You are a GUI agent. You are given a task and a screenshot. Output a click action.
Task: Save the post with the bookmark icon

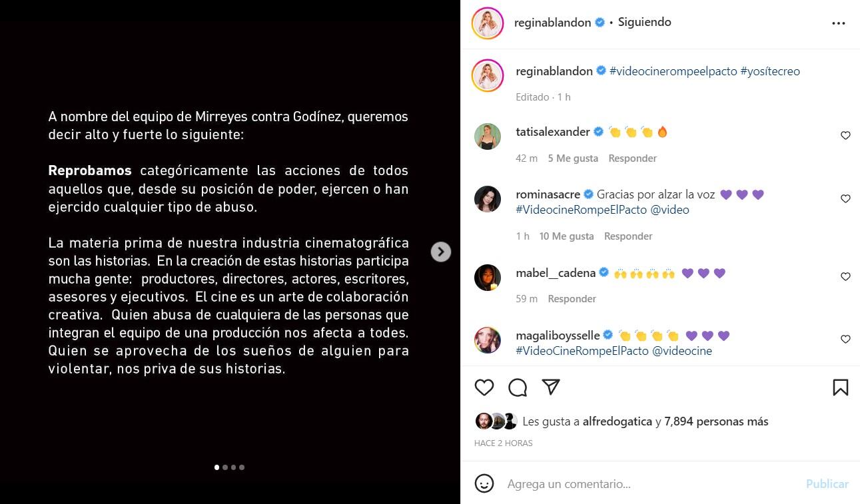click(841, 387)
